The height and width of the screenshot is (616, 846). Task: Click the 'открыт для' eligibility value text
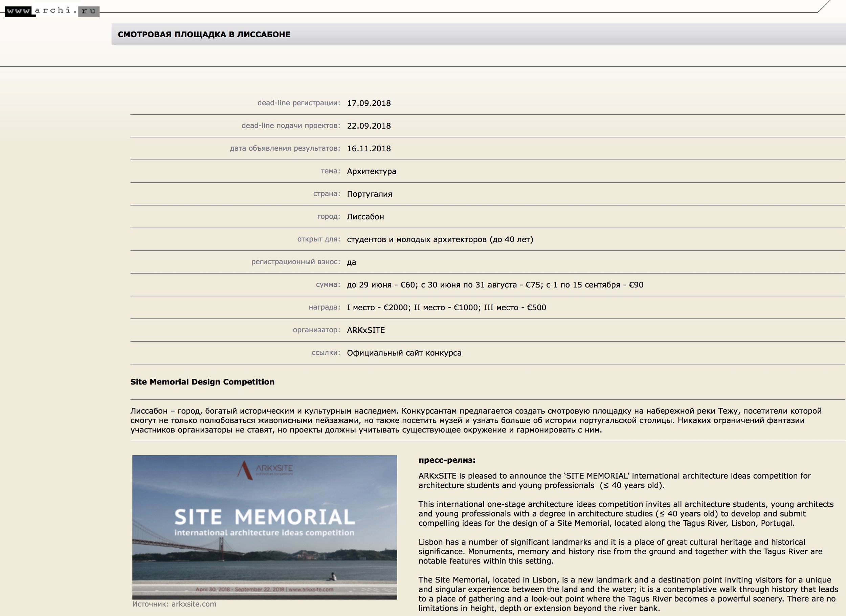[x=440, y=240]
